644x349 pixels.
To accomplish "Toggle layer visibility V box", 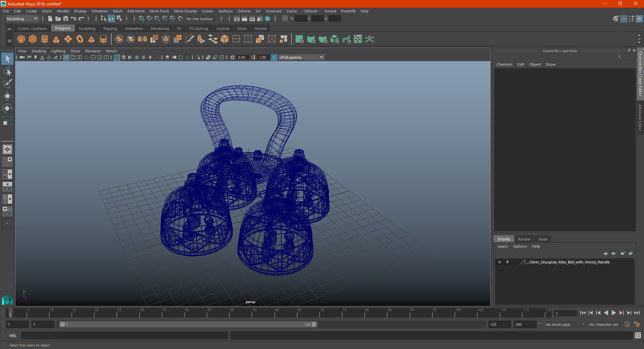I will tap(499, 262).
